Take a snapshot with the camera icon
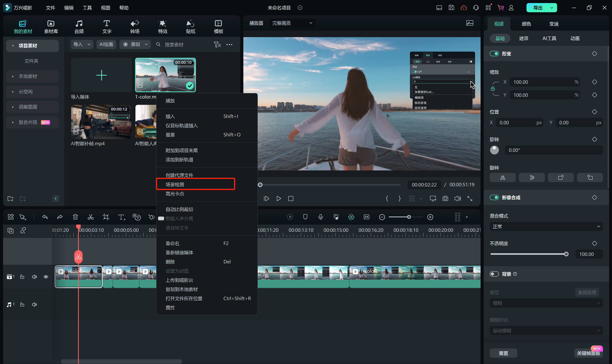Image resolution: width=612 pixels, height=364 pixels. pyautogui.click(x=445, y=198)
